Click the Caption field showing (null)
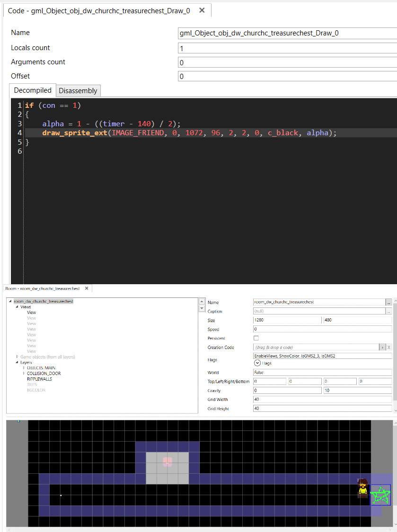The height and width of the screenshot is (532, 397). [x=319, y=311]
